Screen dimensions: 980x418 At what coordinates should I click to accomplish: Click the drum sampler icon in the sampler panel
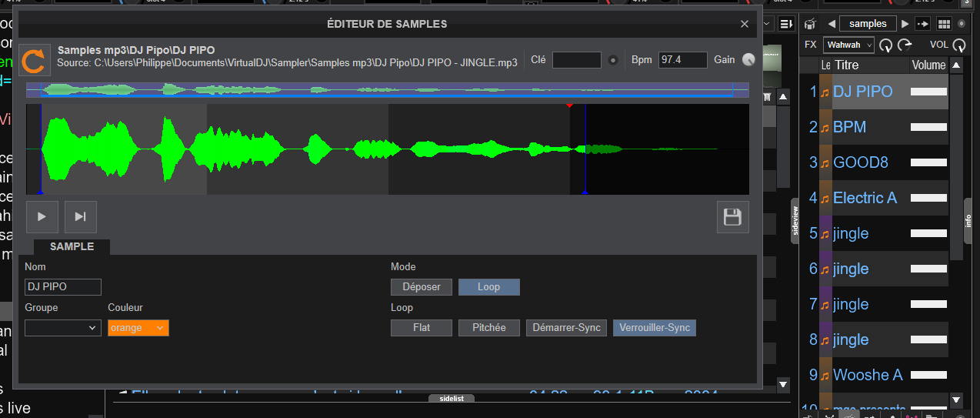click(x=810, y=24)
